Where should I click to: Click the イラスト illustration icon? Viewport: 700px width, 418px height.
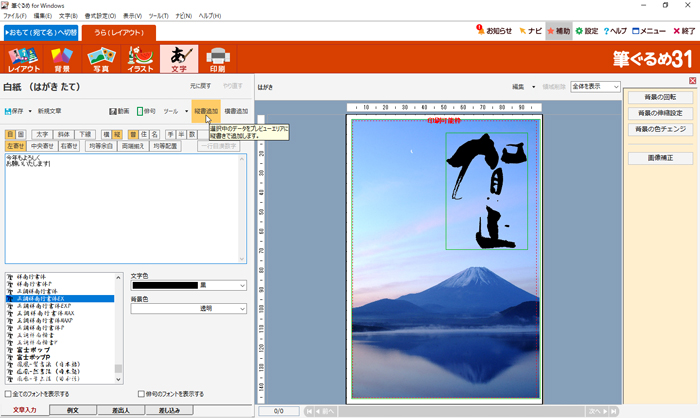[x=139, y=60]
